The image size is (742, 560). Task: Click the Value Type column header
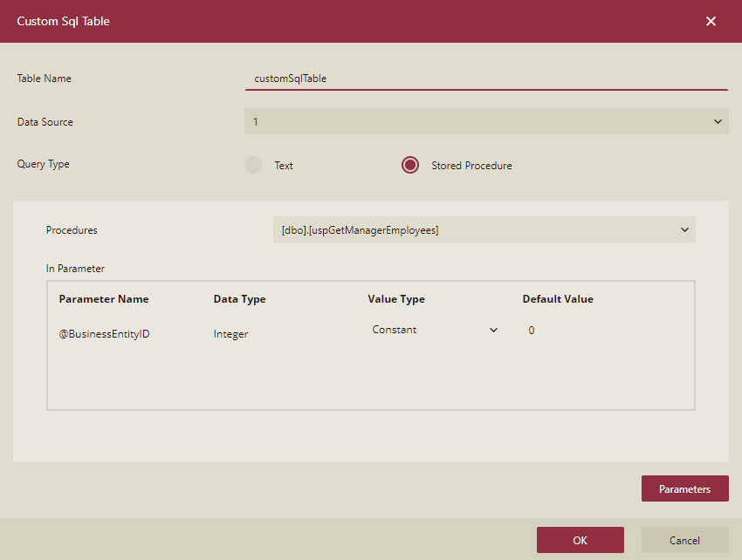coord(396,299)
